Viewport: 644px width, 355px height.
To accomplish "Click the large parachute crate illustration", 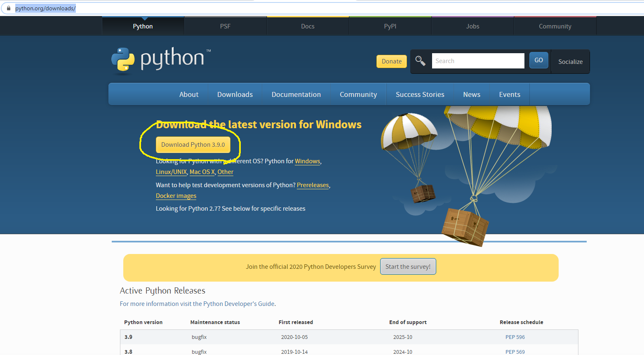I will pyautogui.click(x=465, y=227).
